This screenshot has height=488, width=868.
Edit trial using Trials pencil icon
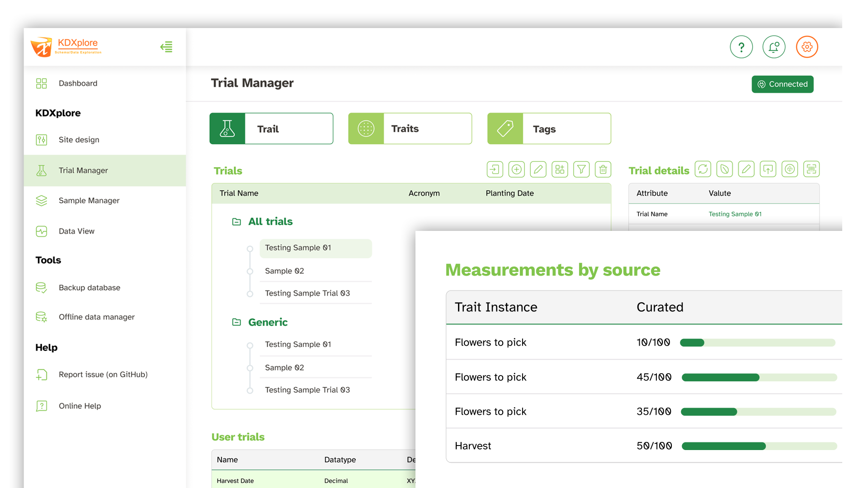click(538, 169)
